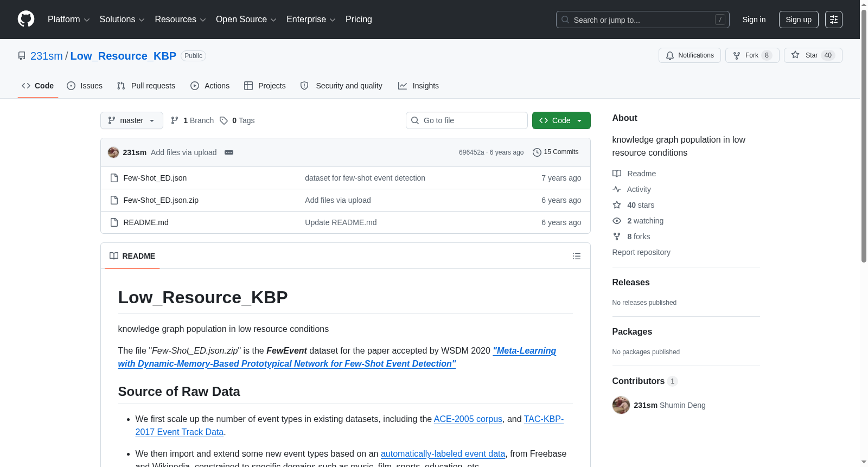Click the Few-Shot_ED.json file icon

(x=114, y=178)
